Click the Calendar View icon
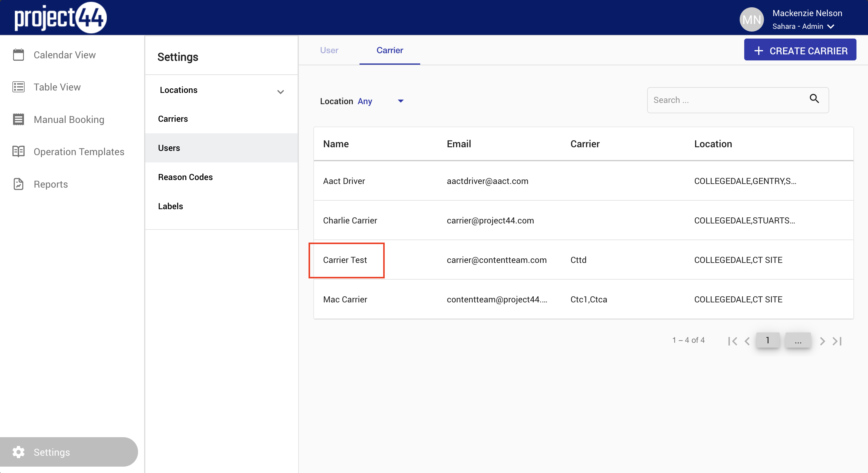The height and width of the screenshot is (473, 868). pos(19,55)
